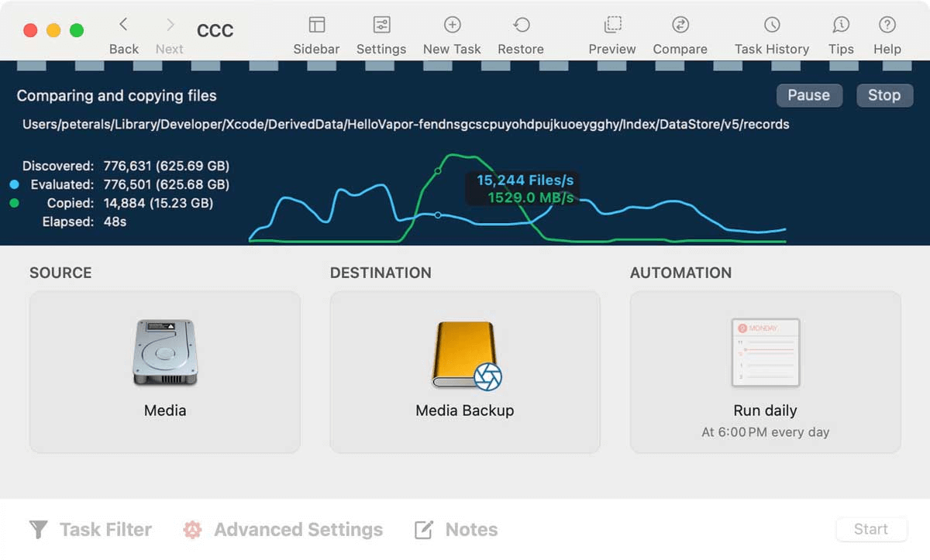930x560 pixels.
Task: Pause the running backup task
Action: 809,95
